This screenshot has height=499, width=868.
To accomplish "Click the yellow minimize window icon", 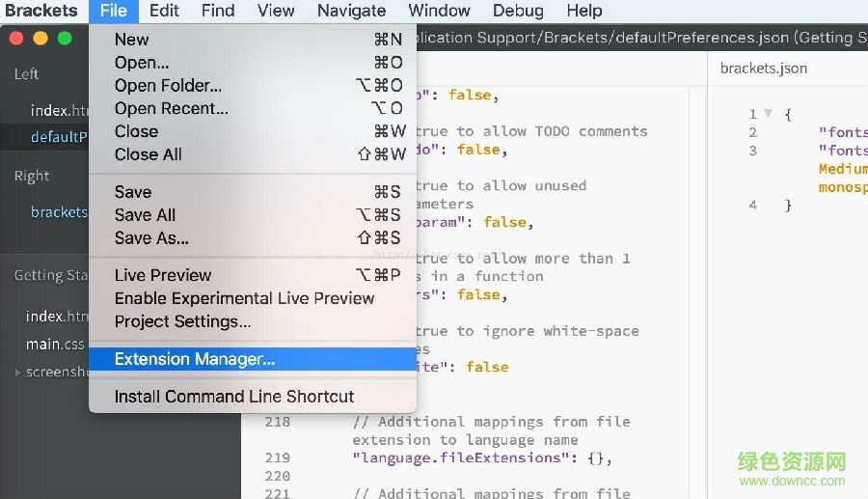I will (41, 39).
